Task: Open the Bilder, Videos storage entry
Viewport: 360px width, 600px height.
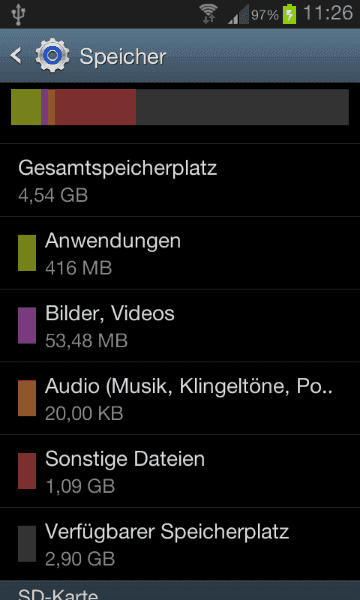Action: pos(180,326)
